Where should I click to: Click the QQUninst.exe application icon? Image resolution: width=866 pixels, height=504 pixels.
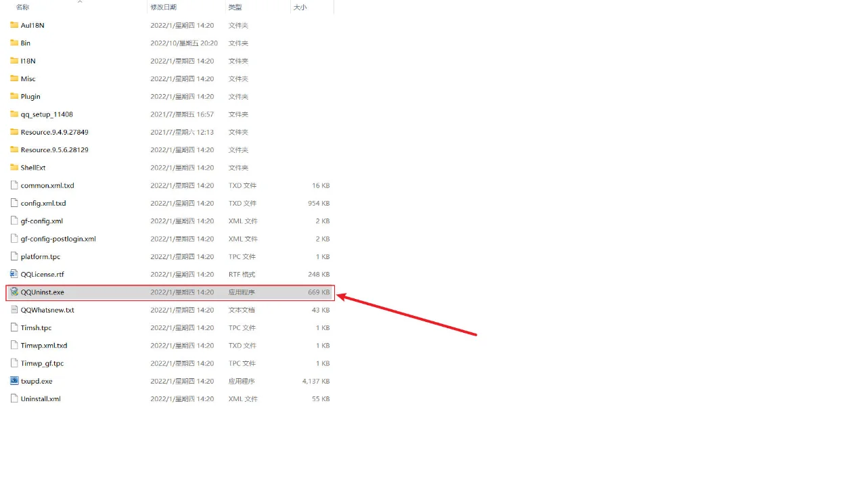pyautogui.click(x=14, y=292)
